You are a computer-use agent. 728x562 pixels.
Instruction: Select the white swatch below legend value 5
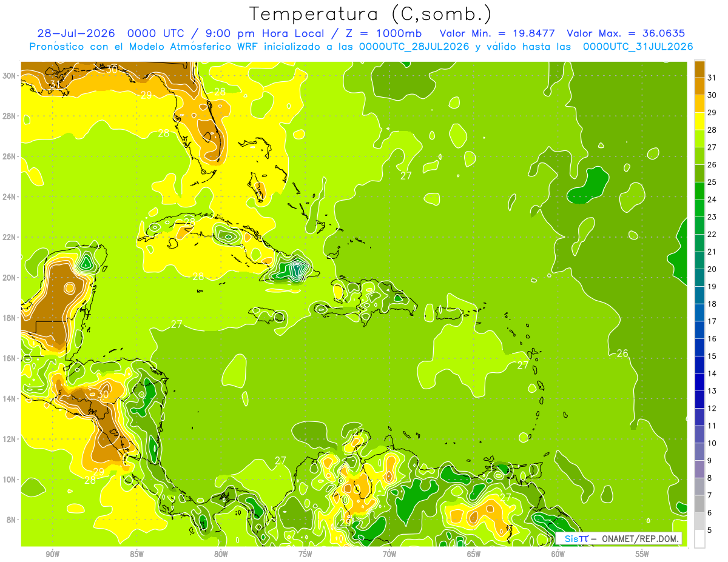(x=699, y=538)
